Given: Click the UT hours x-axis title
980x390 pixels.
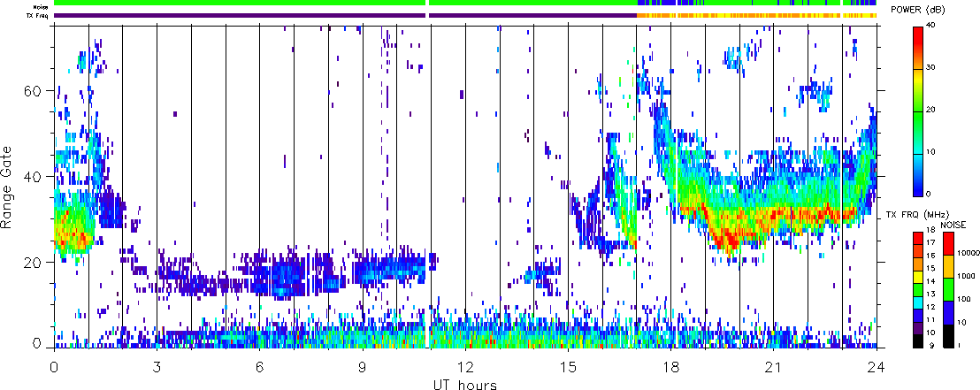Looking at the screenshot, I should click(465, 384).
